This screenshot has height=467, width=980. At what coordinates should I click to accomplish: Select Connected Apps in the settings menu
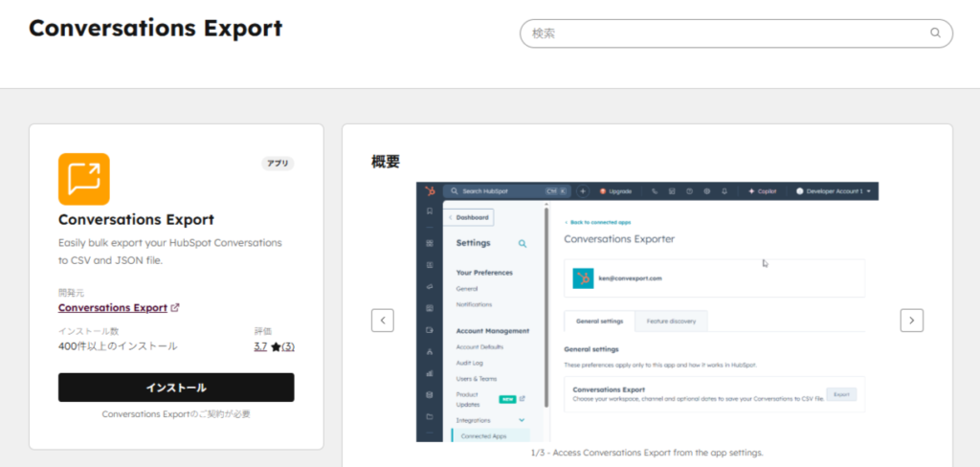pos(483,436)
